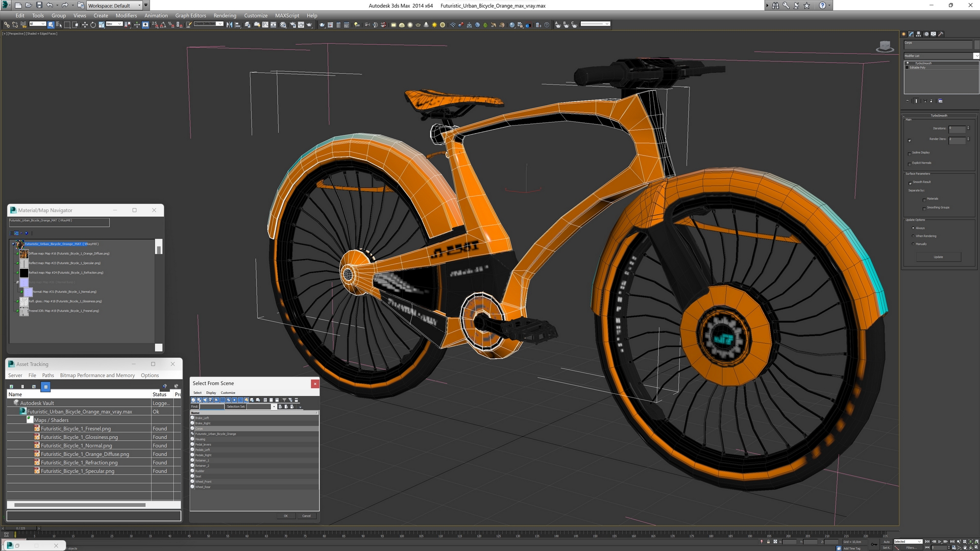Open the Utilities hammer panel tab

tap(941, 34)
